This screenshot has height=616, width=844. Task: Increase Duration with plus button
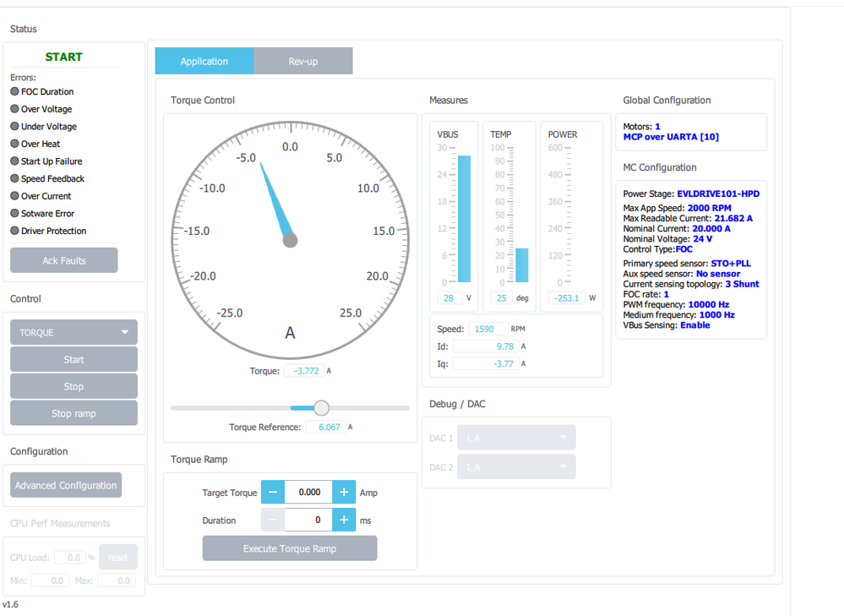pos(344,520)
